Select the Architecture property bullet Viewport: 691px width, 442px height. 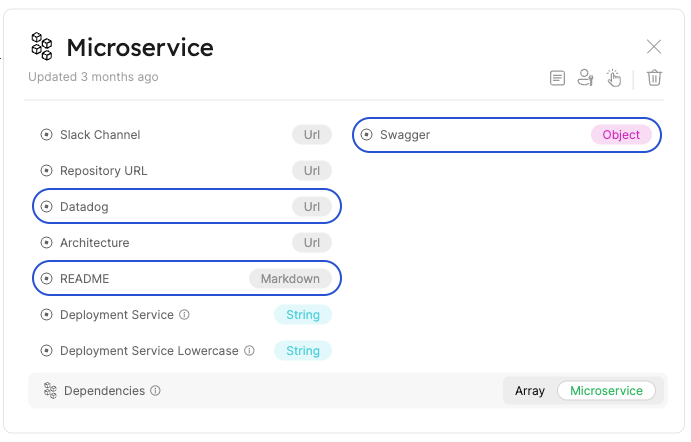click(46, 243)
